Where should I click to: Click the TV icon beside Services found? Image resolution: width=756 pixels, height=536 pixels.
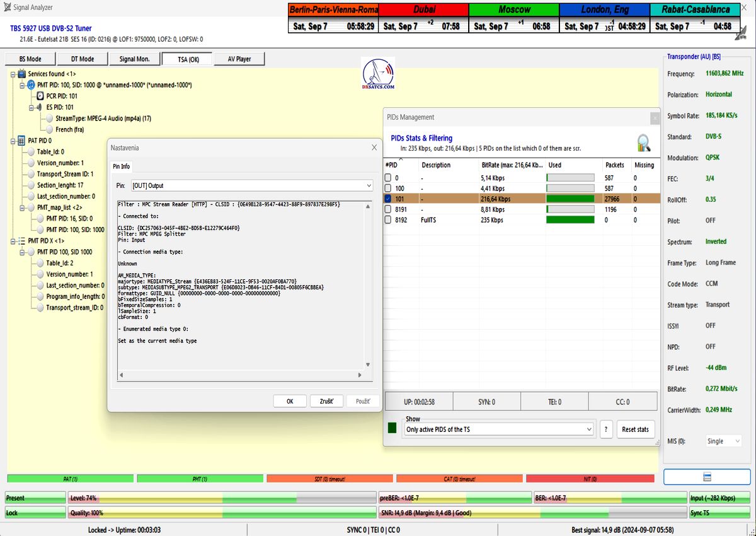(x=21, y=74)
